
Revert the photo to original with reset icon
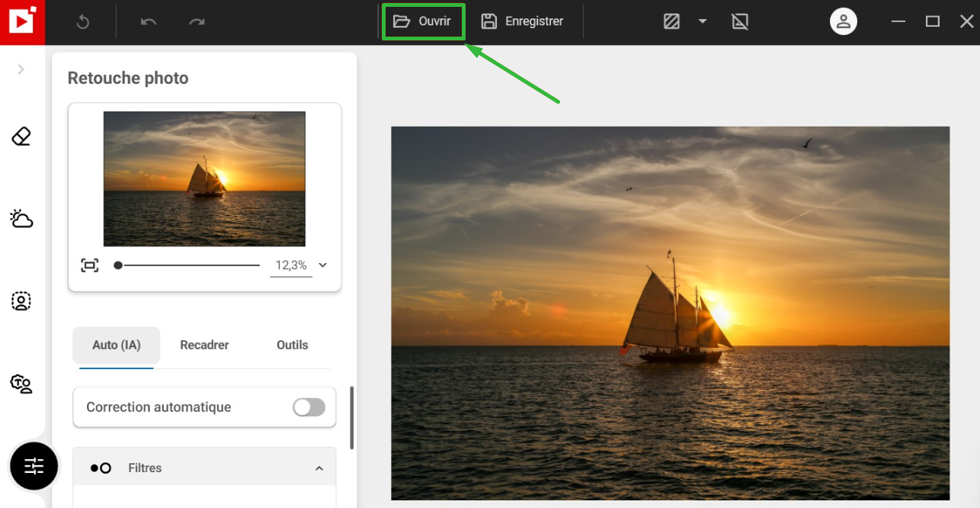(83, 22)
